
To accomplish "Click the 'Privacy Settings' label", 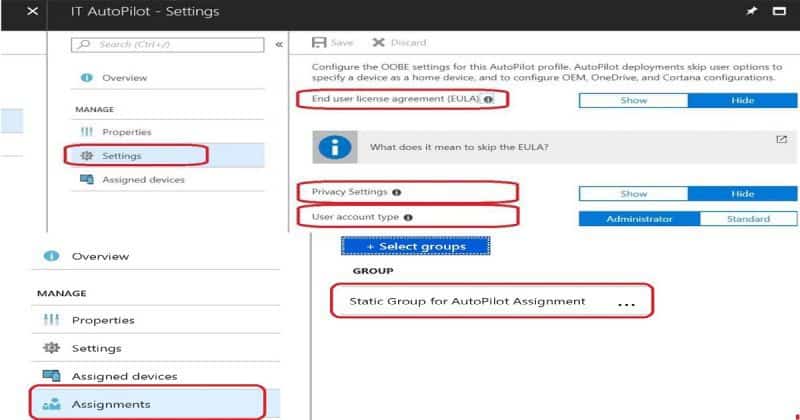I will coord(349,192).
